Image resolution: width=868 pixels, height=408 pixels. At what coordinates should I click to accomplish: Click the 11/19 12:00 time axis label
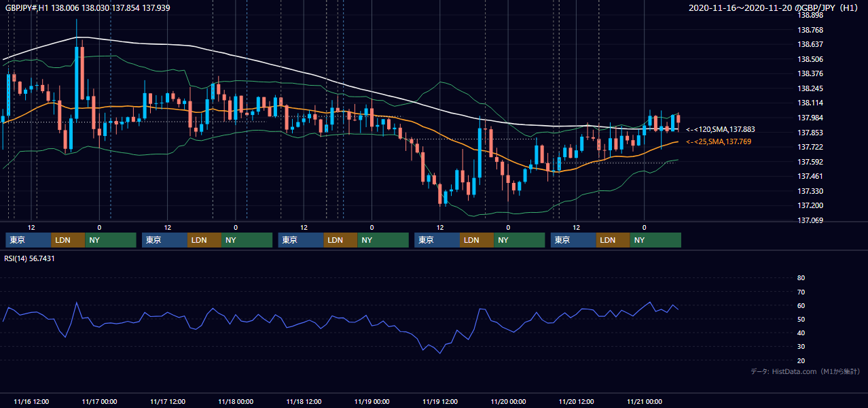(x=440, y=401)
